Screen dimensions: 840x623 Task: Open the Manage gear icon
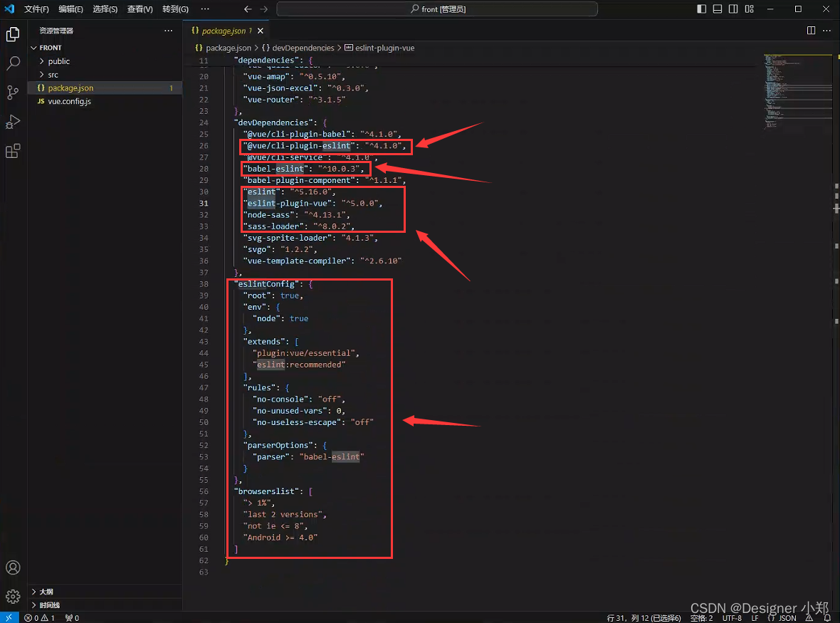point(13,596)
